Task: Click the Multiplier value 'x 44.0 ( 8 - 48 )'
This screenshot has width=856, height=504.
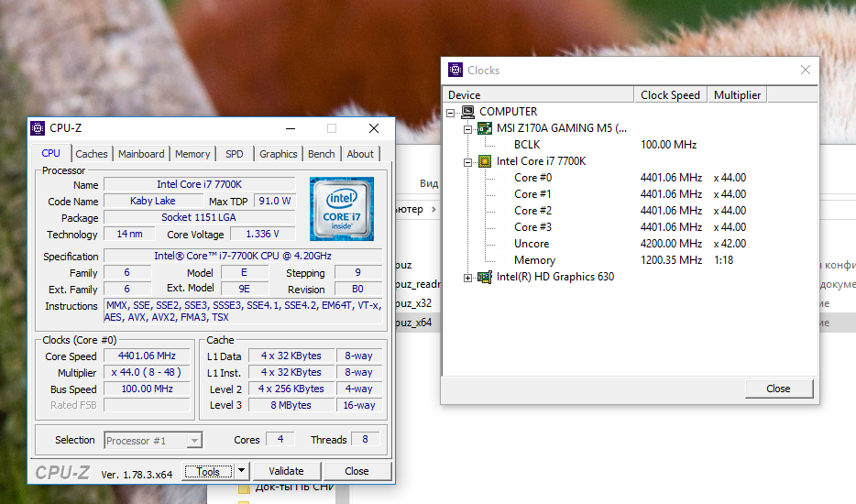Action: point(147,372)
